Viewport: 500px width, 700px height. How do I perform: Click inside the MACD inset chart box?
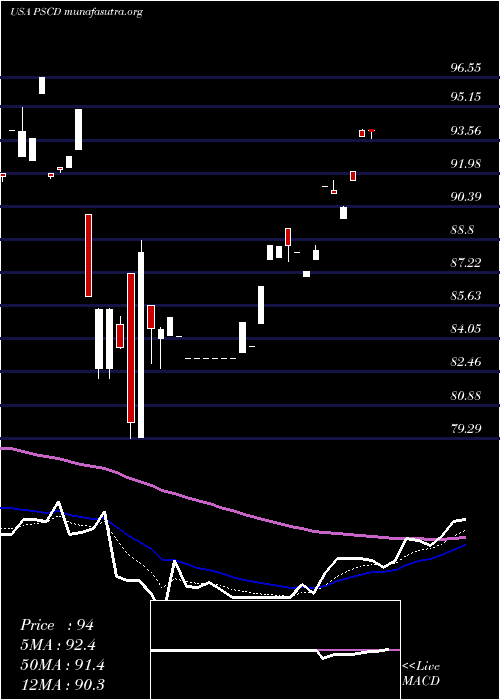pyautogui.click(x=275, y=650)
